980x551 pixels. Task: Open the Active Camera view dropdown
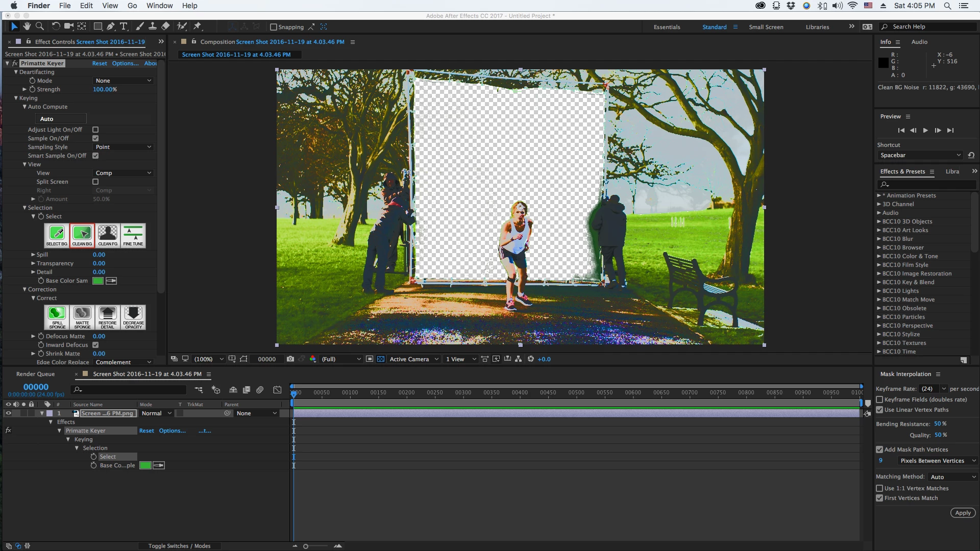click(413, 359)
